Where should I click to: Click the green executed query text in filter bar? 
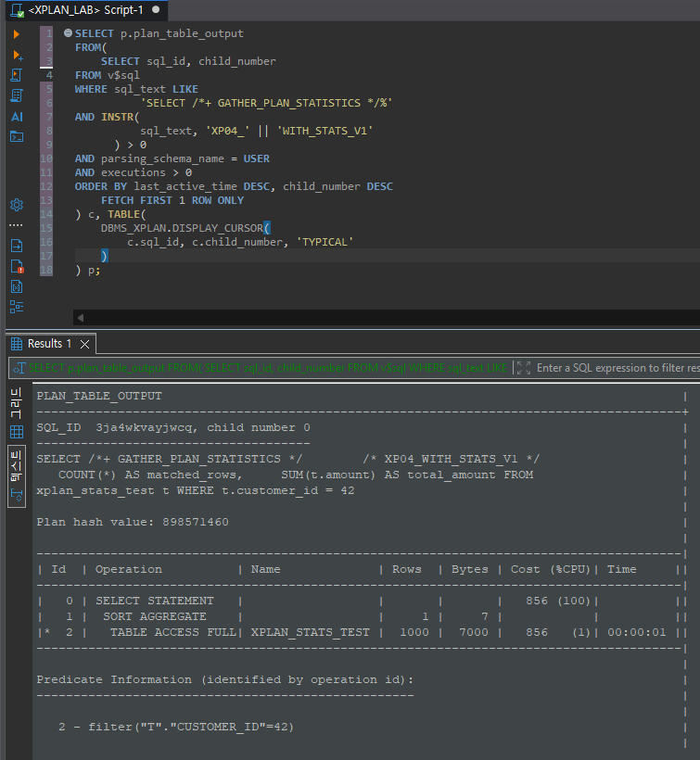(268, 368)
